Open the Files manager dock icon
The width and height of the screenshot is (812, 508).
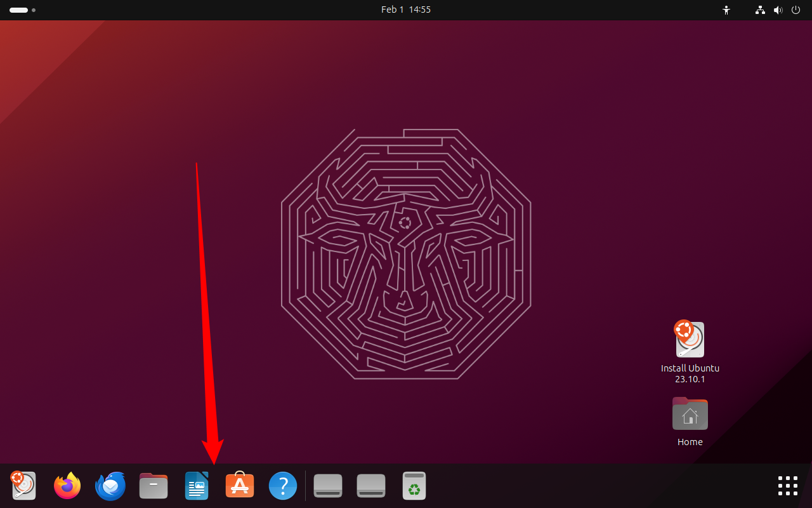point(154,486)
